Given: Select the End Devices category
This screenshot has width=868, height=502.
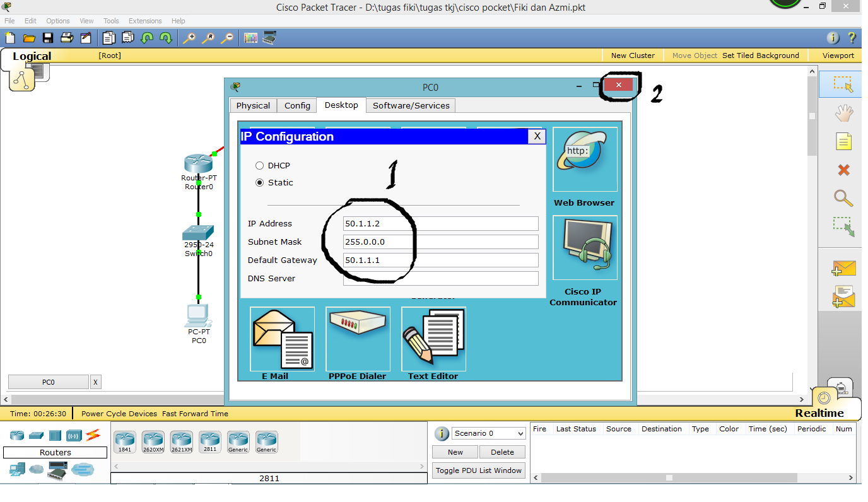Looking at the screenshot, I should (17, 469).
